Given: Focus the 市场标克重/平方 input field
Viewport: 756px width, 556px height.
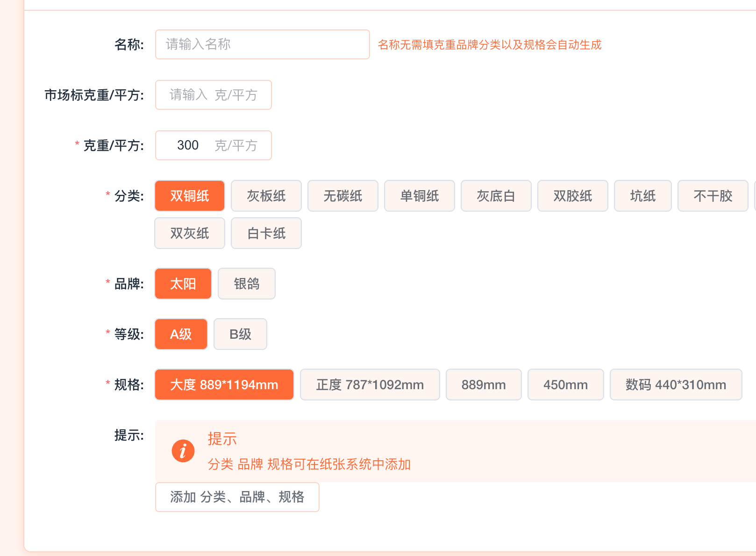Looking at the screenshot, I should coord(213,95).
